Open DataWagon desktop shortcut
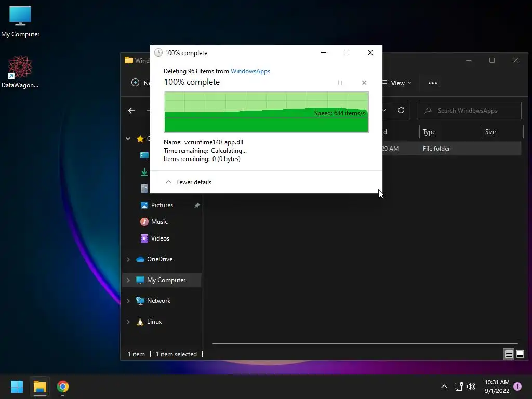The image size is (532, 399). point(20,72)
